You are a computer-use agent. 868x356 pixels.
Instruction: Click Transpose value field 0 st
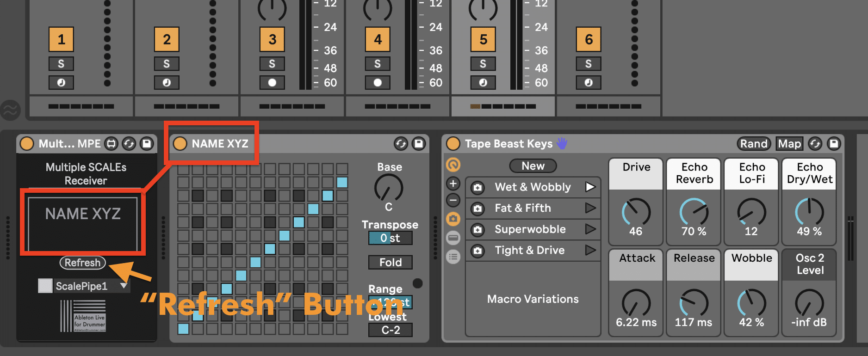click(391, 238)
